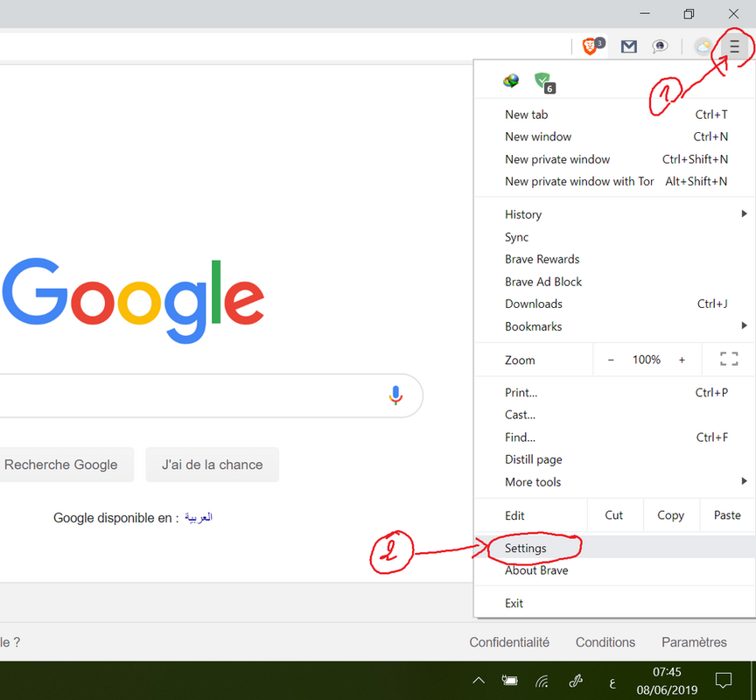The width and height of the screenshot is (756, 700).
Task: Expand the More tools submenu
Action: click(615, 482)
